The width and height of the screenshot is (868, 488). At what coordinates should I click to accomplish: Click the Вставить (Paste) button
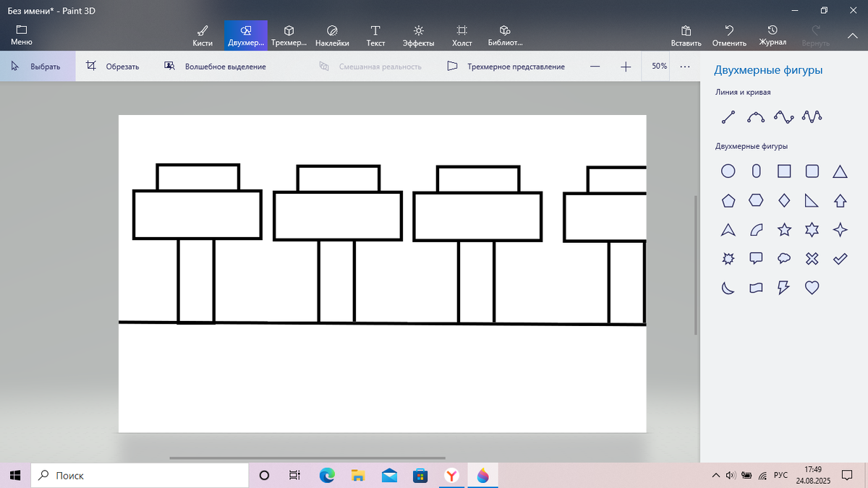coord(686,35)
